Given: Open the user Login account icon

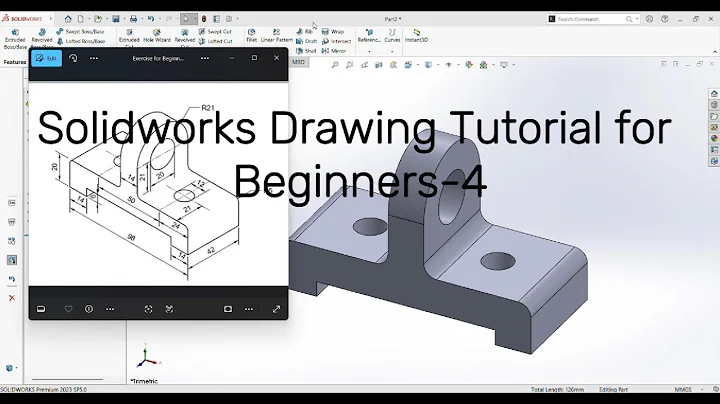Looking at the screenshot, I should click(x=649, y=19).
